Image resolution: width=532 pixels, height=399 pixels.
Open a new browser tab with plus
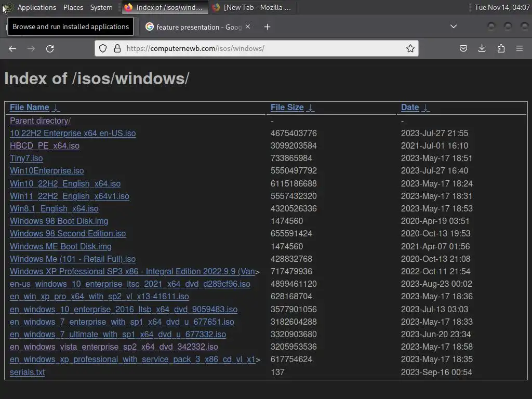(268, 27)
